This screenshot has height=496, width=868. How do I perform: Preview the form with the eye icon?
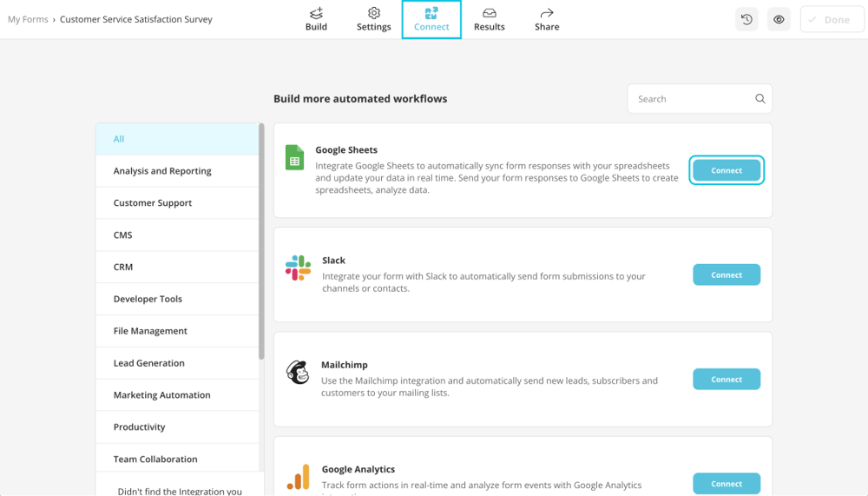coord(779,19)
